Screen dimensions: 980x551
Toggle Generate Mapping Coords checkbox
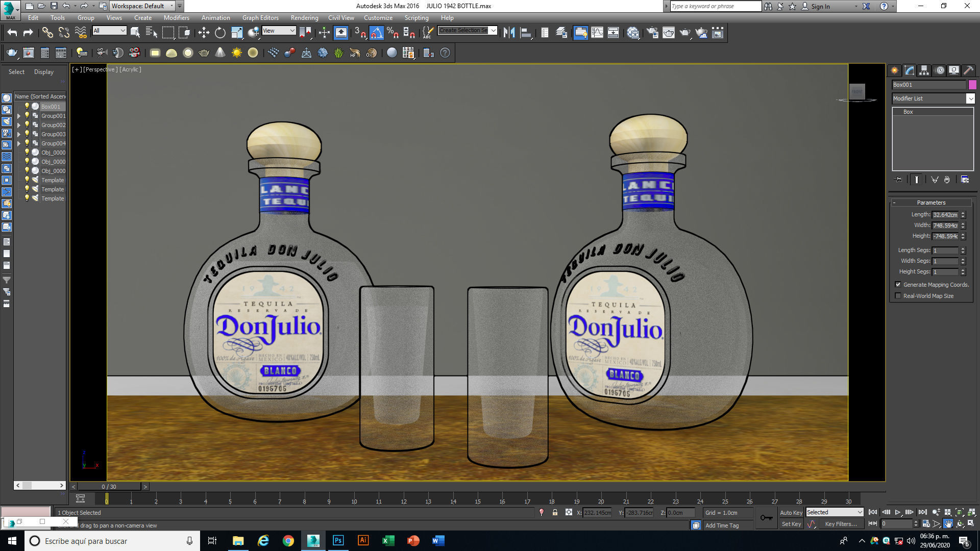click(898, 285)
